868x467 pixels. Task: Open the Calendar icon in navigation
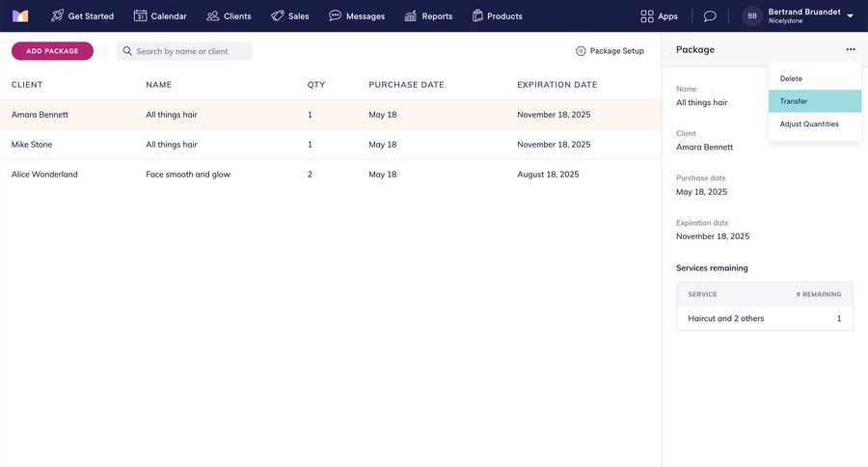(140, 15)
